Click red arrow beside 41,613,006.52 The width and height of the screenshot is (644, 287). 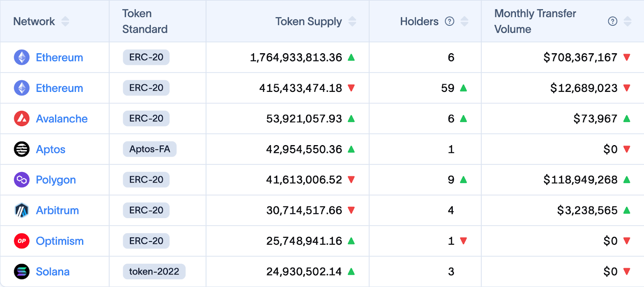click(351, 180)
